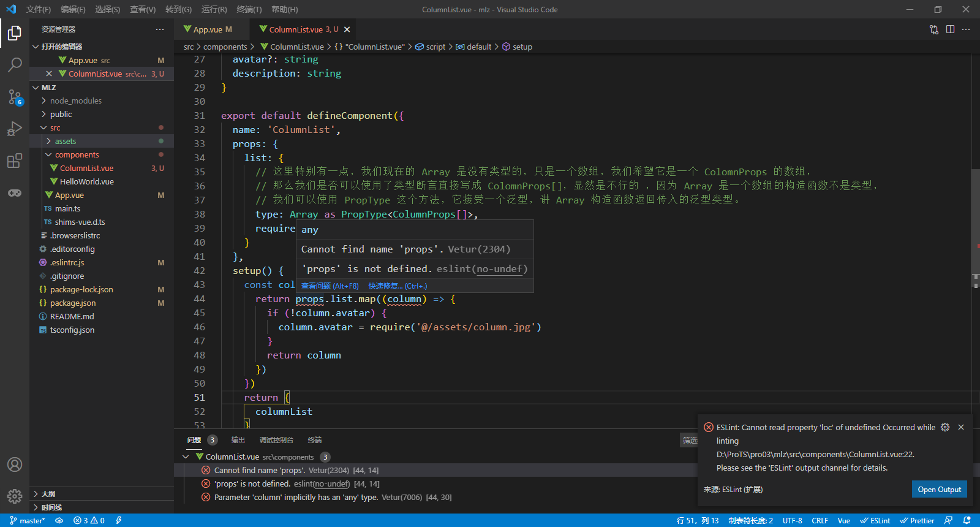Open the Search view in activity bar
980x527 pixels.
pos(15,65)
